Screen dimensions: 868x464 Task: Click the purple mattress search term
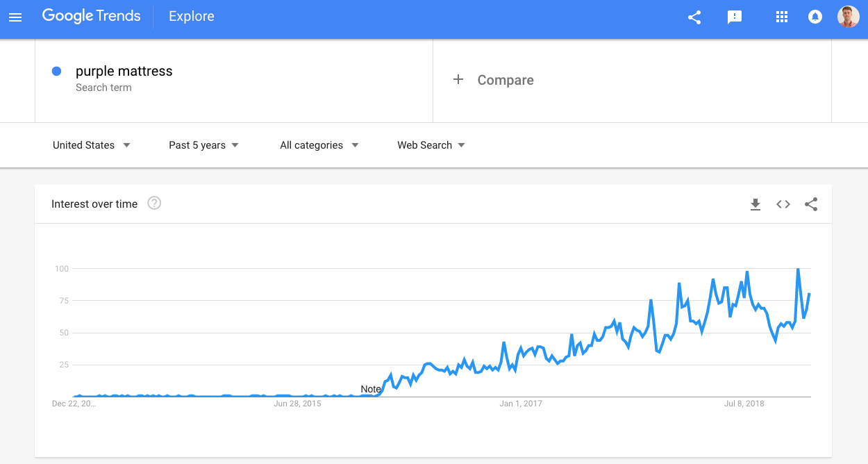click(124, 71)
